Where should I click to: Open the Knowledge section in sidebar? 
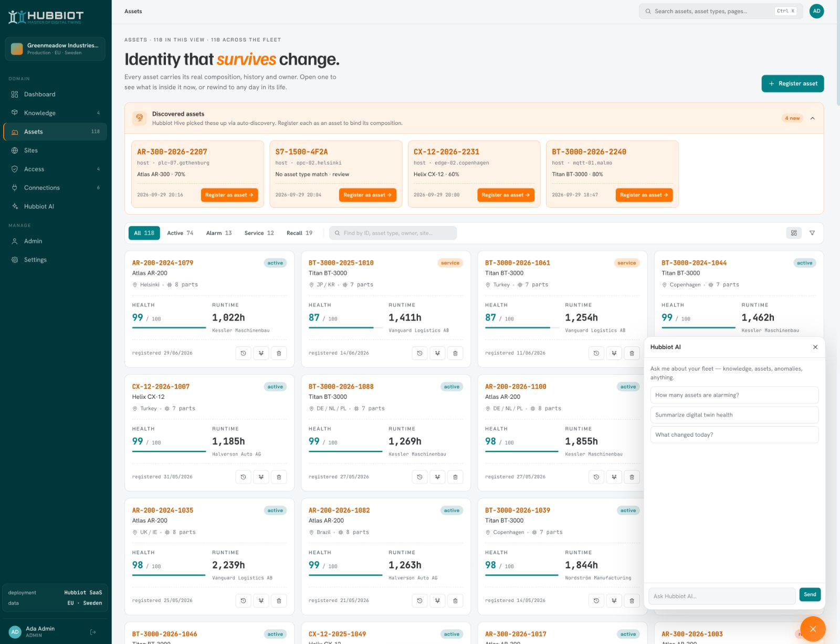click(x=55, y=113)
